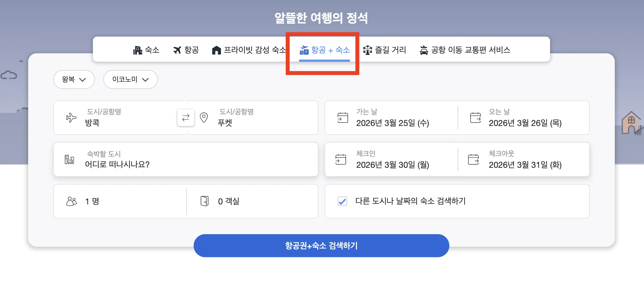This screenshot has width=644, height=288.
Task: Uncheck 다른 도시나 날짜의 숙소 검색하기
Action: 342,201
